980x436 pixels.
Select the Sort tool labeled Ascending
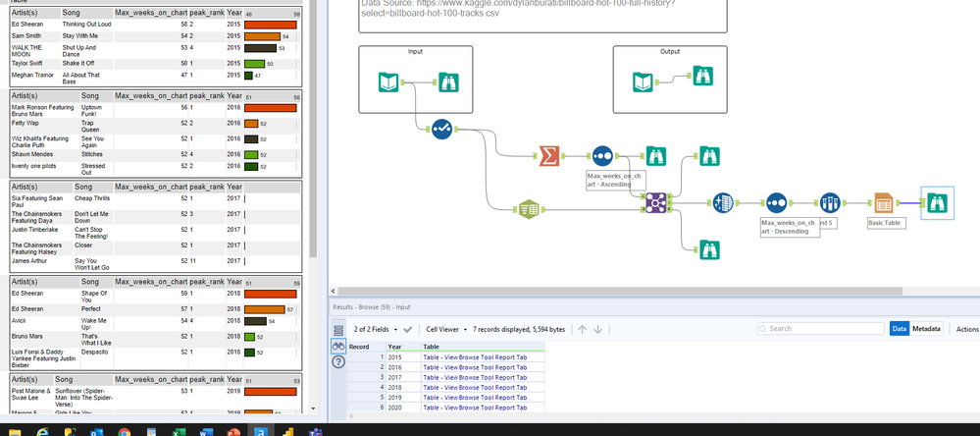pos(602,156)
